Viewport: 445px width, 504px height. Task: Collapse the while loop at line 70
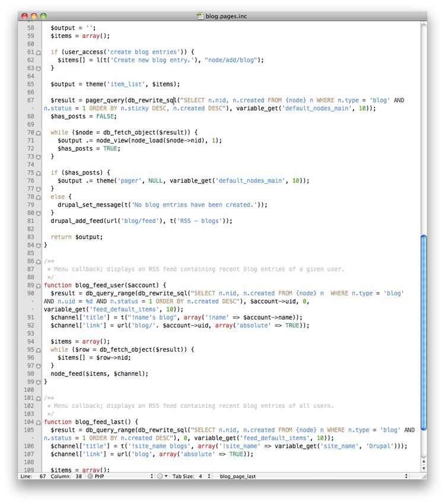pos(39,133)
